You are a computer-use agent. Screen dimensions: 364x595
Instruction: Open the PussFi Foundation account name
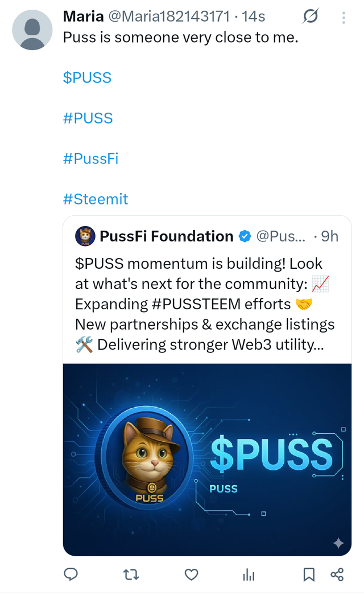point(167,236)
